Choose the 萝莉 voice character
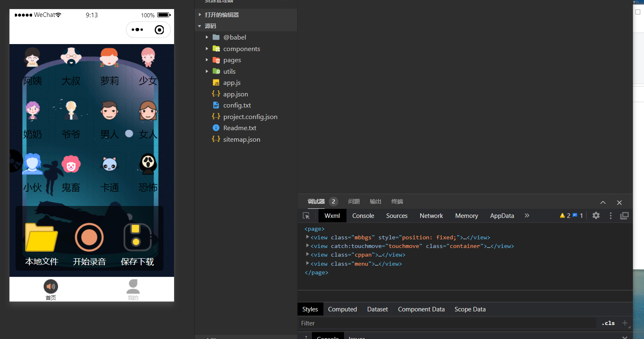The height and width of the screenshot is (339, 644). 109,58
